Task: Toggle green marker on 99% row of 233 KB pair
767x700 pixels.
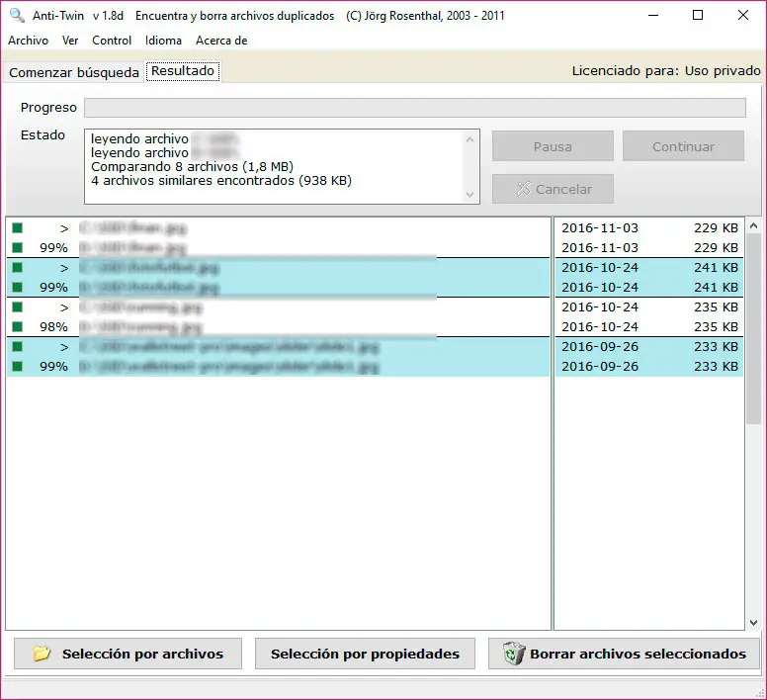Action: (18, 367)
